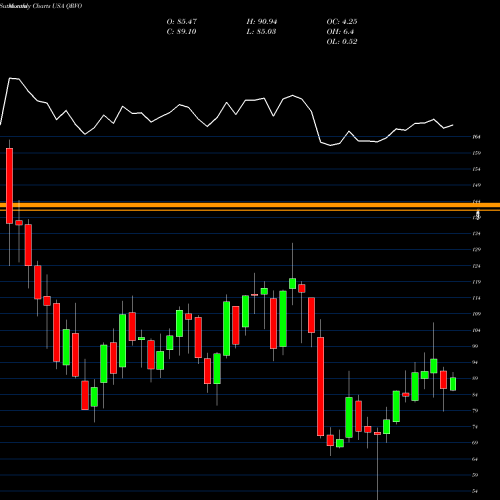Viewport: 500px width, 500px height.
Task: Click the most recent green candle on the right
Action: pos(453,384)
